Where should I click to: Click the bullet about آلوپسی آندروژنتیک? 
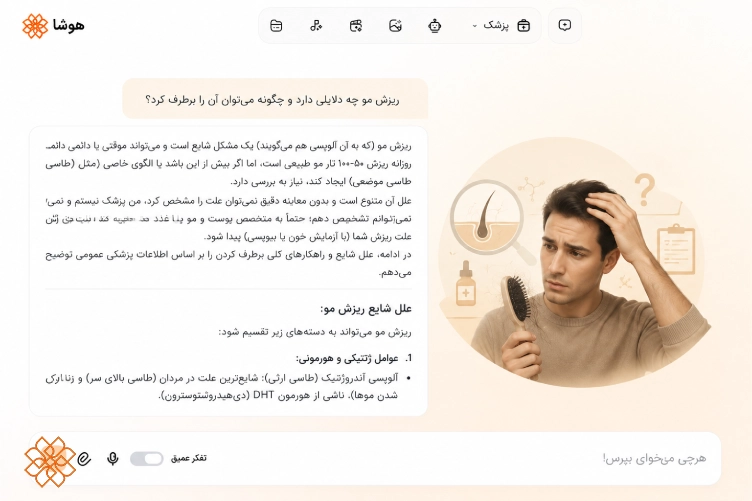coord(228,386)
